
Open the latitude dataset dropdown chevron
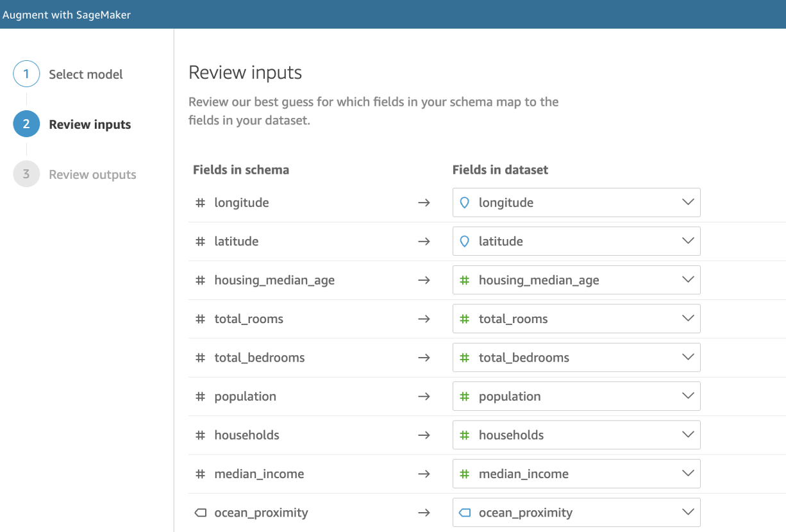688,242
